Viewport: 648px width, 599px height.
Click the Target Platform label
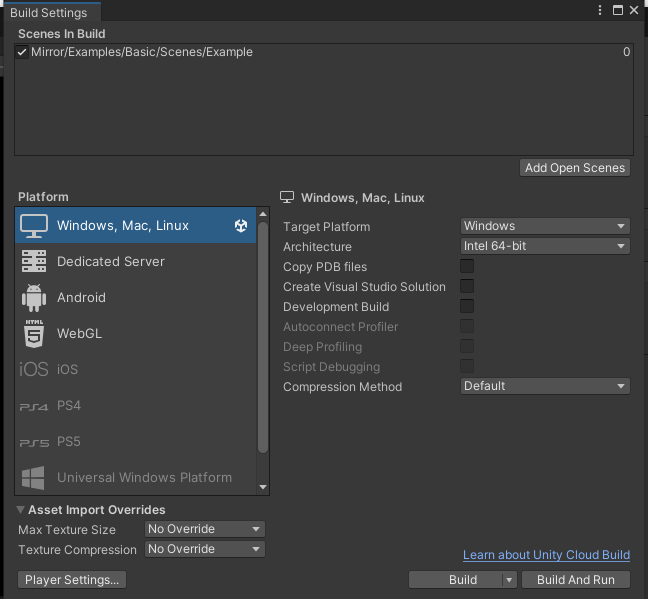click(326, 227)
